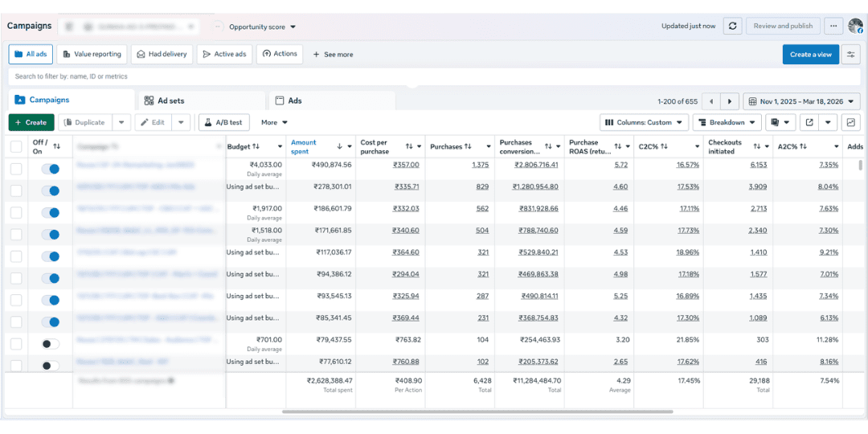The image size is (868, 434).
Task: Expand the Breakdown dropdown
Action: point(727,122)
